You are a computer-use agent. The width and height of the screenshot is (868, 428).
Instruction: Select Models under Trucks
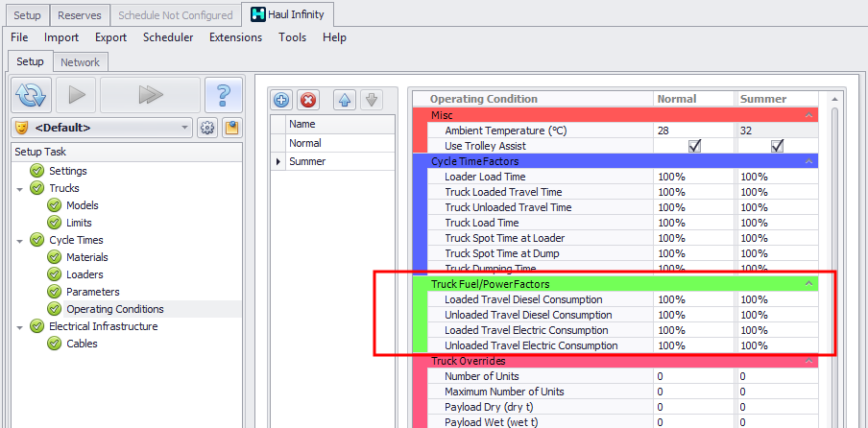pyautogui.click(x=83, y=205)
